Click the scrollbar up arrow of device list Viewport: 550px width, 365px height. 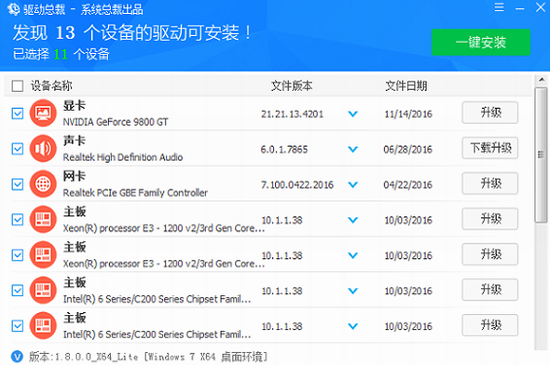click(541, 80)
